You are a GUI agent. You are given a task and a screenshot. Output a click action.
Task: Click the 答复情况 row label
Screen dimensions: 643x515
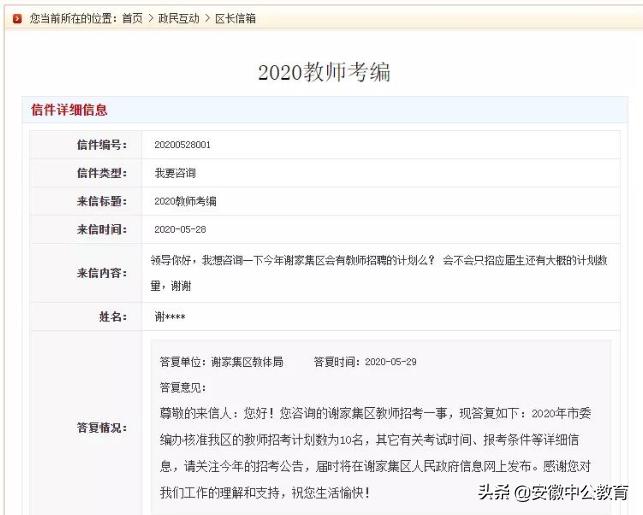coord(102,428)
